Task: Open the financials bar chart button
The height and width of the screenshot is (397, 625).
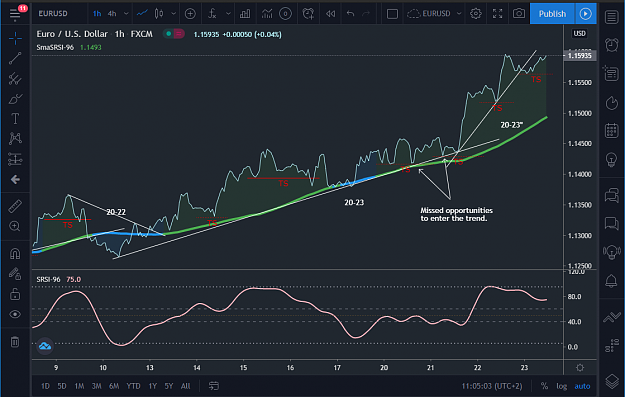Action: click(245, 14)
